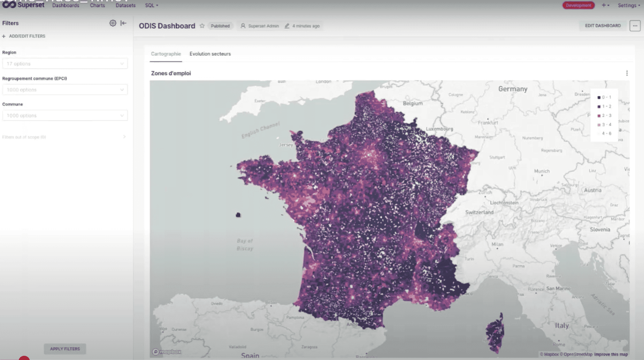The image size is (644, 360).
Task: Open the filter settings gear icon
Action: pyautogui.click(x=113, y=23)
